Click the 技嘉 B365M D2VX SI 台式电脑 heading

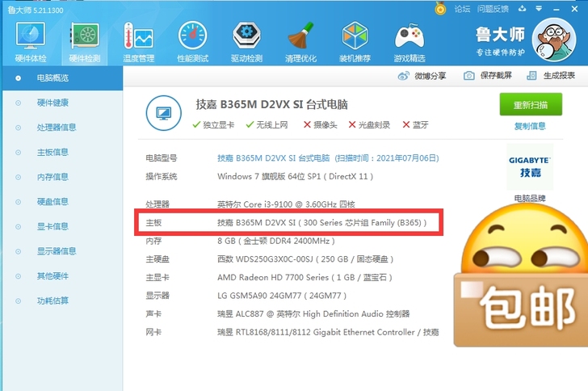[x=272, y=104]
